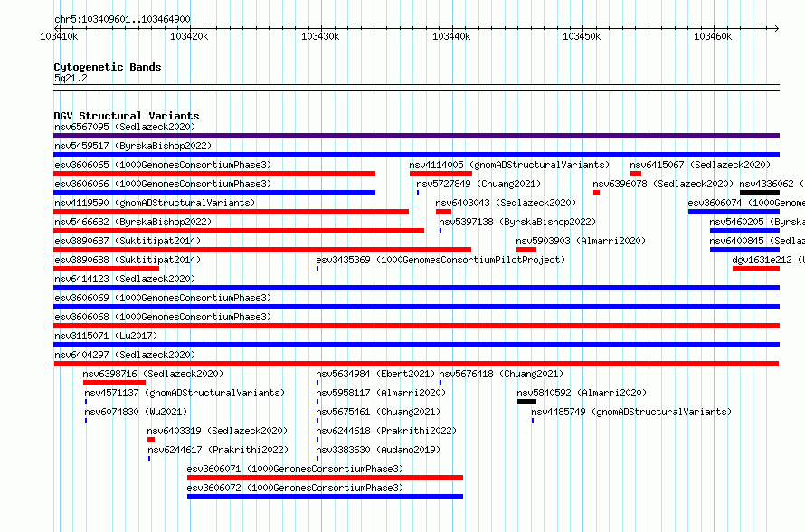Viewport: 805px width, 532px height.
Task: Click the blue bar under nsv3115071
Action: click(x=416, y=345)
